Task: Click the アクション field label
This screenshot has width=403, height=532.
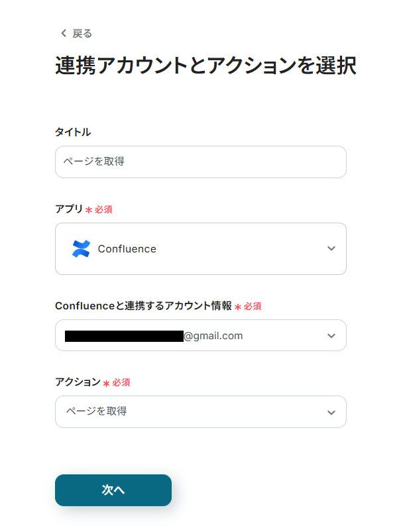Action: point(78,382)
